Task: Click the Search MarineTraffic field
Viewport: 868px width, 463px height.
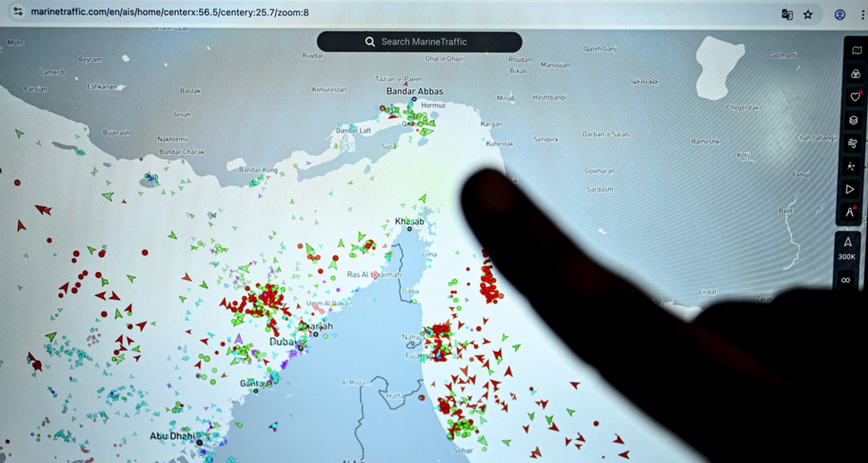Action: 419,42
